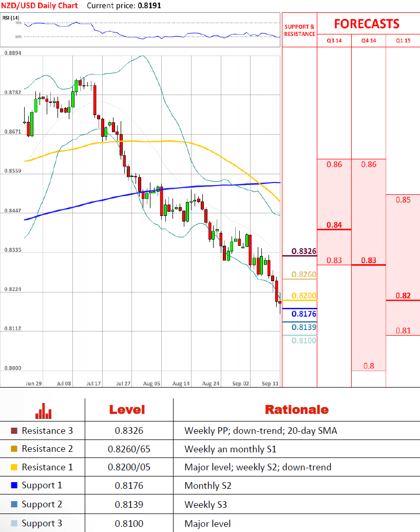
Task: Click the 'Support 1' row label
Action: (42, 486)
